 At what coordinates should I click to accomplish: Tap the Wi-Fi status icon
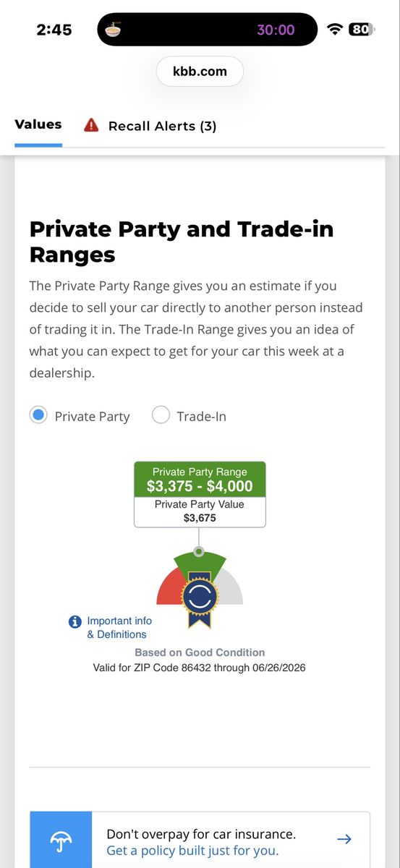(334, 30)
